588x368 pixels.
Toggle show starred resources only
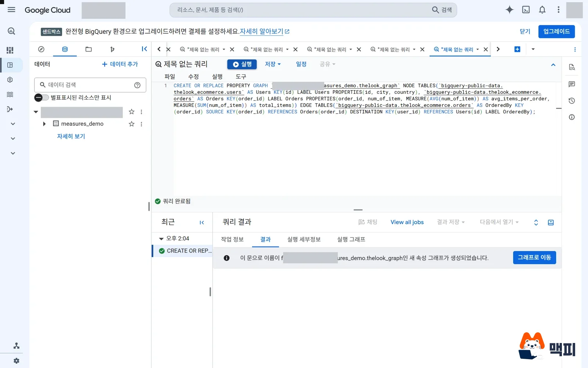point(42,98)
